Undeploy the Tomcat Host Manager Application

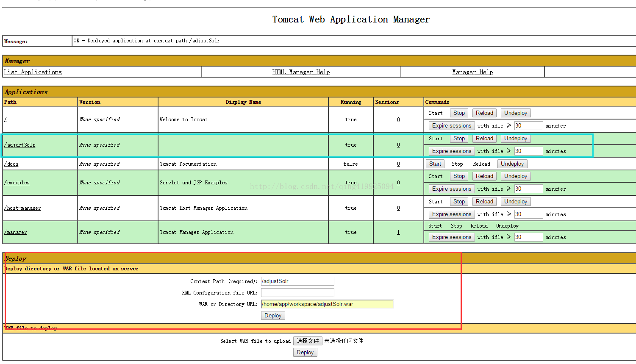[516, 202]
